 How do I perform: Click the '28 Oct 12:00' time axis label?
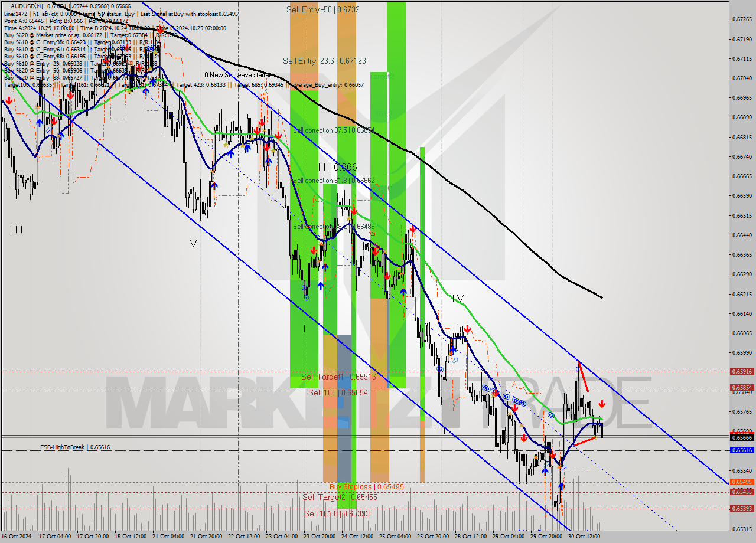tap(471, 537)
